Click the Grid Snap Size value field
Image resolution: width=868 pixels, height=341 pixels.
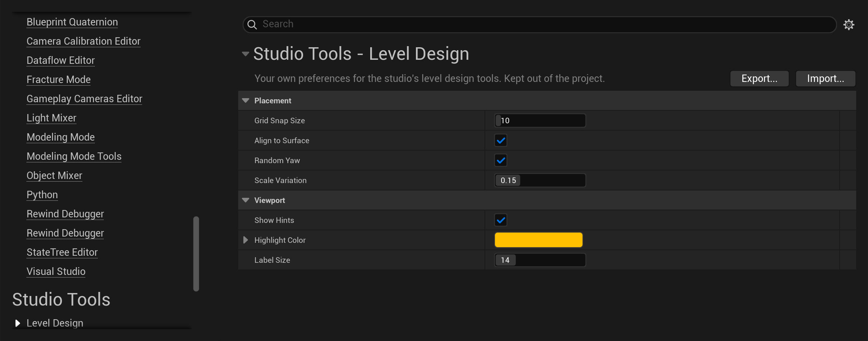pyautogui.click(x=540, y=120)
